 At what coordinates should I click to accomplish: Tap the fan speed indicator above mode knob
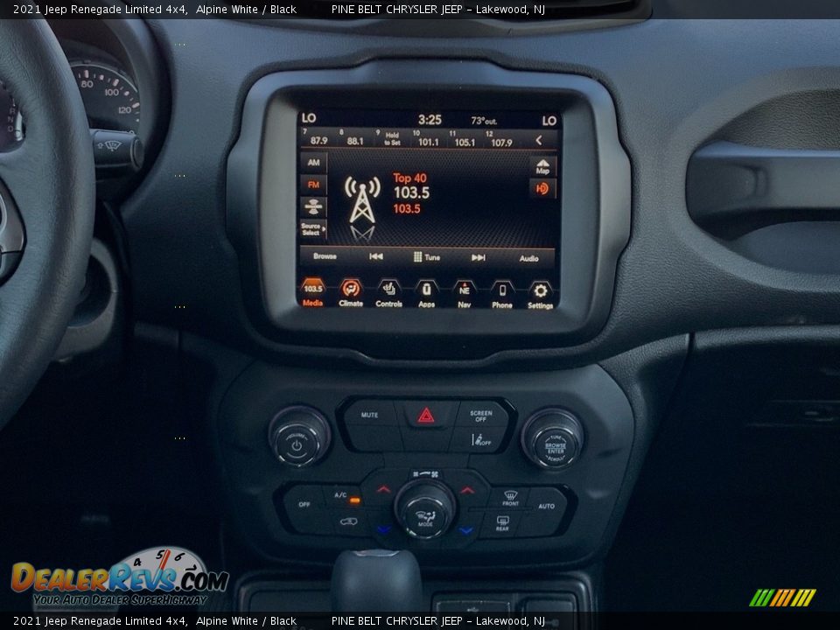tap(425, 474)
